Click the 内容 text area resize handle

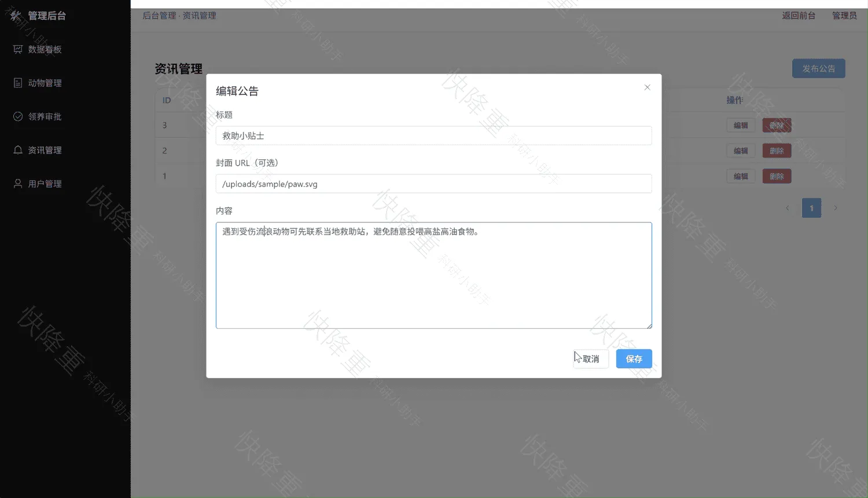click(649, 326)
